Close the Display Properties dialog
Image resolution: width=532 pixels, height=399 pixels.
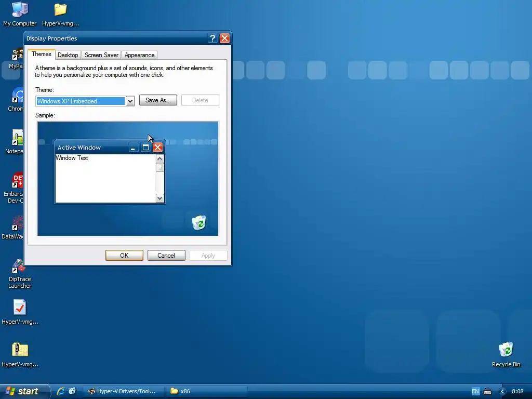(224, 38)
